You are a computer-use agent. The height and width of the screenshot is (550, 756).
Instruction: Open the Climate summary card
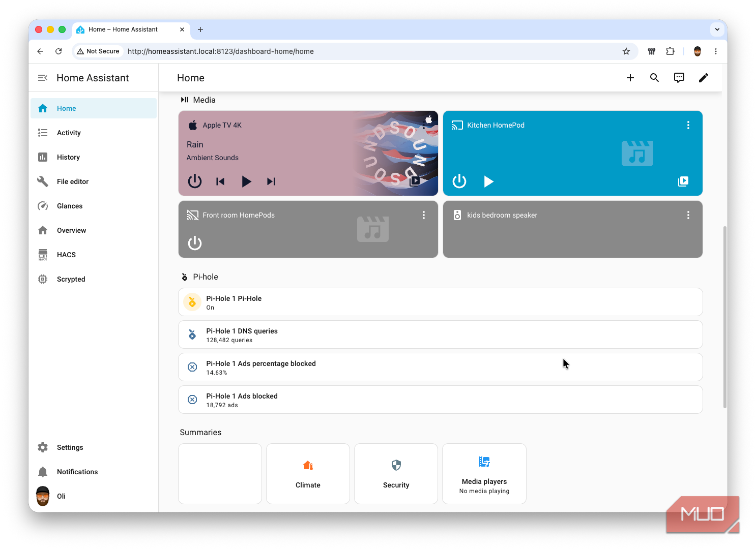click(308, 474)
